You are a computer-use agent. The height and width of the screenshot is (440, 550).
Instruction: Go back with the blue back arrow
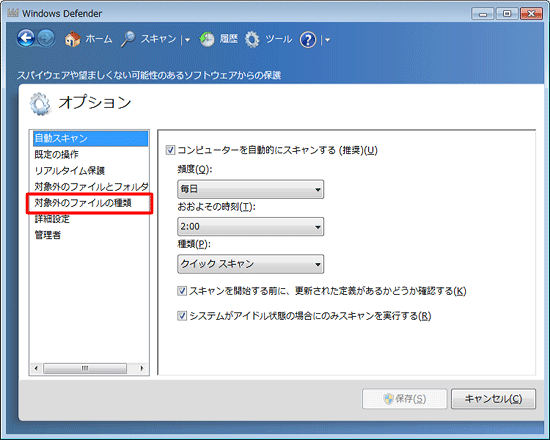[x=26, y=38]
